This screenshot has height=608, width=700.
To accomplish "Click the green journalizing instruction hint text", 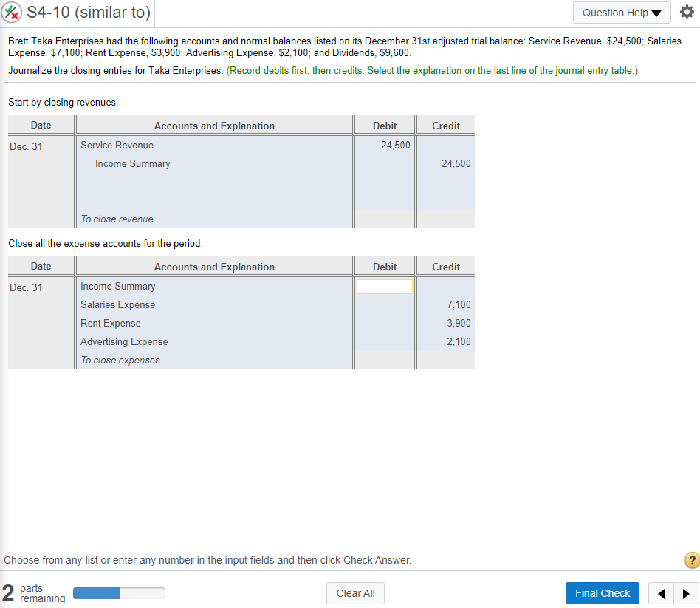I will [432, 71].
